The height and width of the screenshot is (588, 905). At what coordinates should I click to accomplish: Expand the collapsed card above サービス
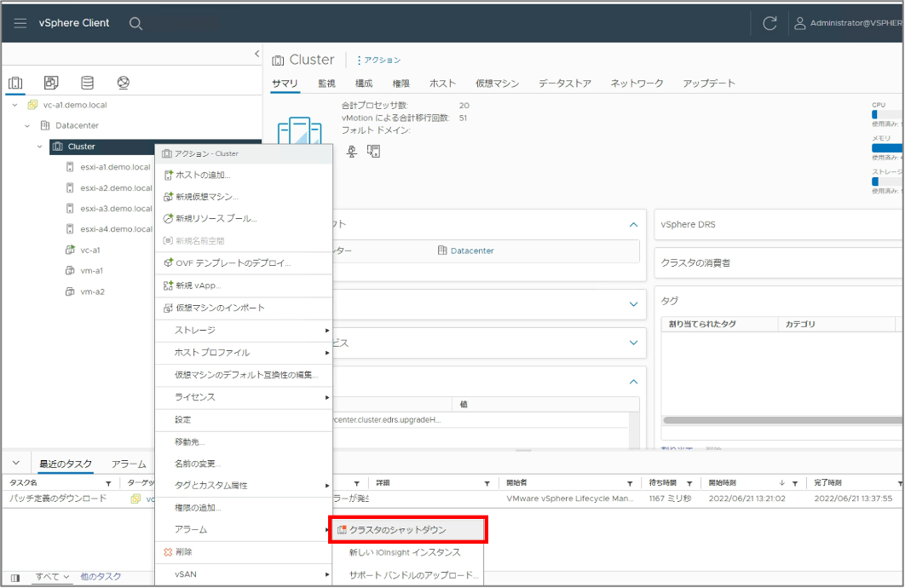pos(633,304)
